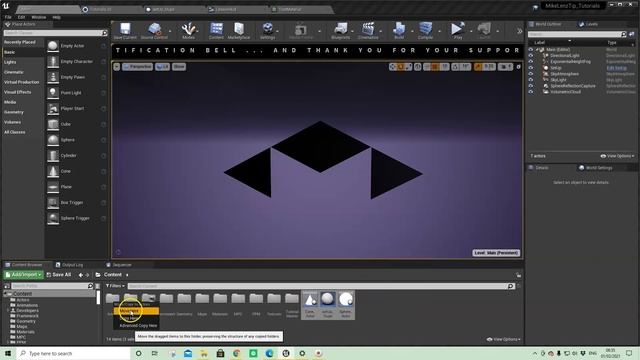Viewport: 640px width, 360px height.
Task: Select the Lights category in Place Actors
Action: click(x=10, y=62)
